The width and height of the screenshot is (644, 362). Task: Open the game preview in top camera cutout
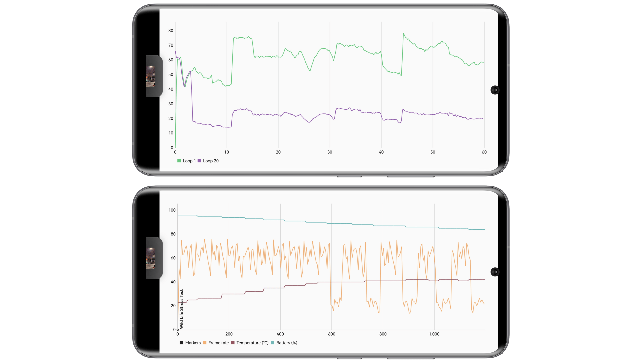point(151,76)
